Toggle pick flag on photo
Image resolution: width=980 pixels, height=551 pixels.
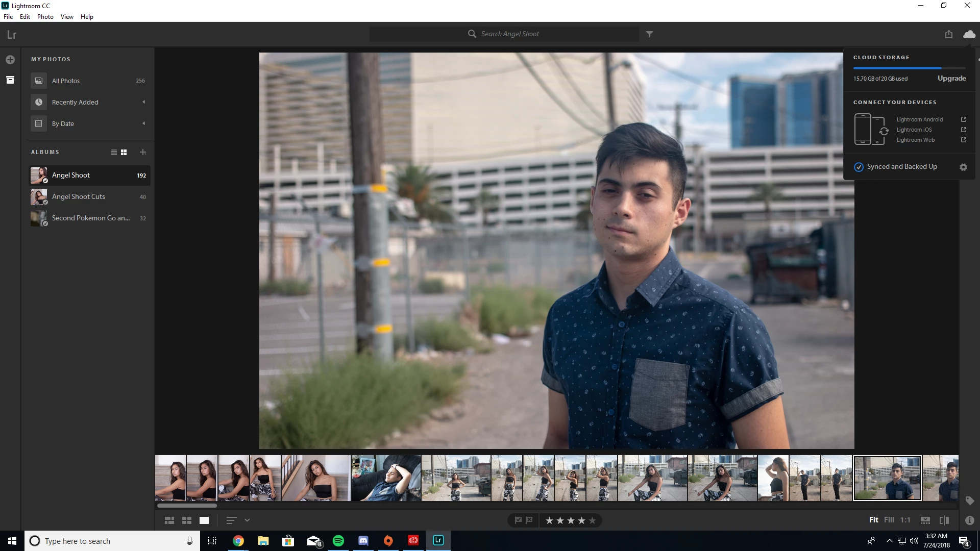(x=518, y=520)
